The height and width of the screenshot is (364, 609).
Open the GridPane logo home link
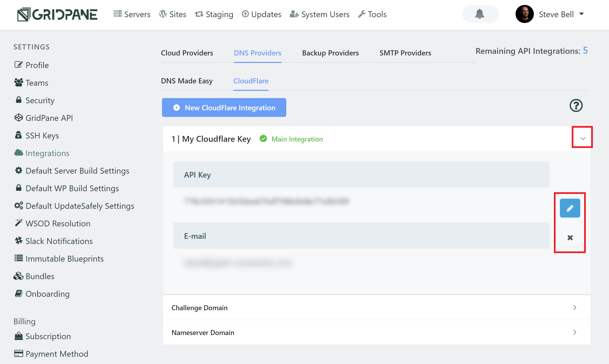pyautogui.click(x=57, y=14)
